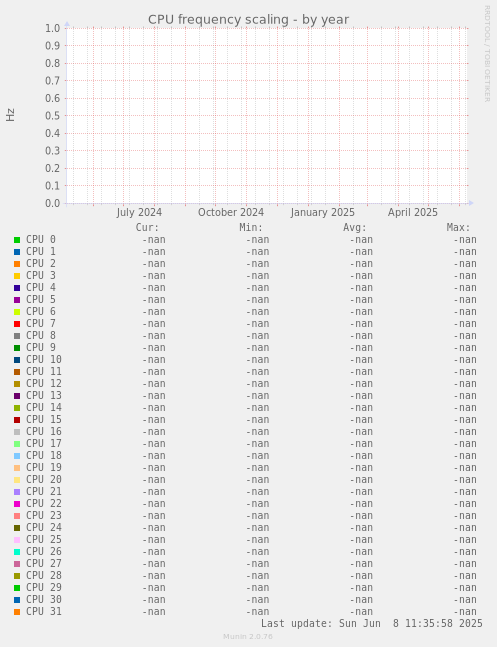Click the 'CPU 10' legend label

click(44, 359)
